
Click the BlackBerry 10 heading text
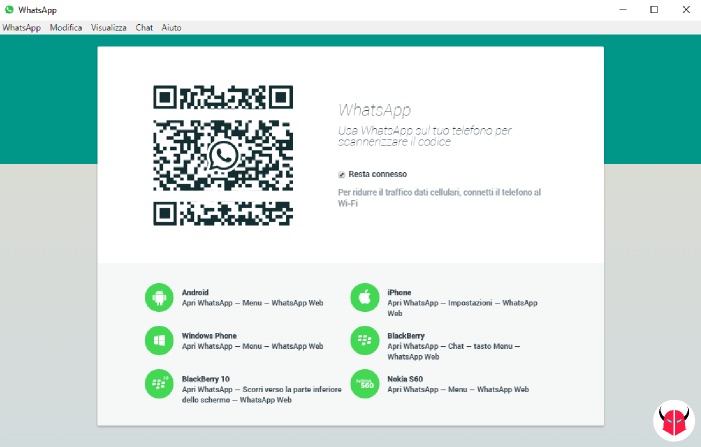click(x=206, y=379)
